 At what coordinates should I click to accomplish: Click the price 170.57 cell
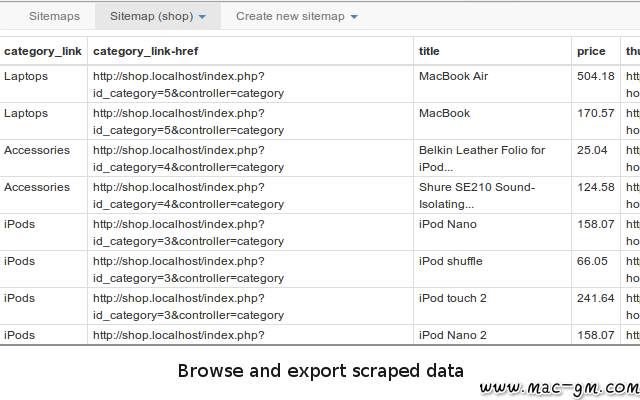(x=596, y=121)
